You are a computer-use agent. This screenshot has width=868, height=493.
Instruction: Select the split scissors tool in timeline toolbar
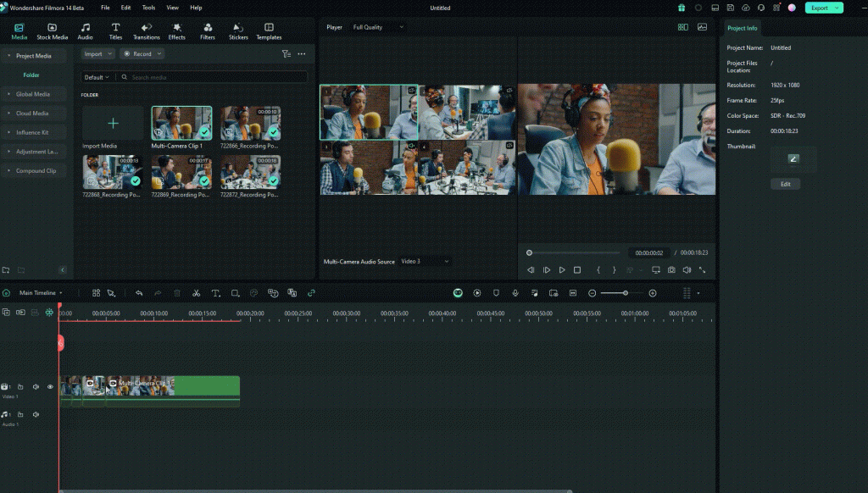196,293
